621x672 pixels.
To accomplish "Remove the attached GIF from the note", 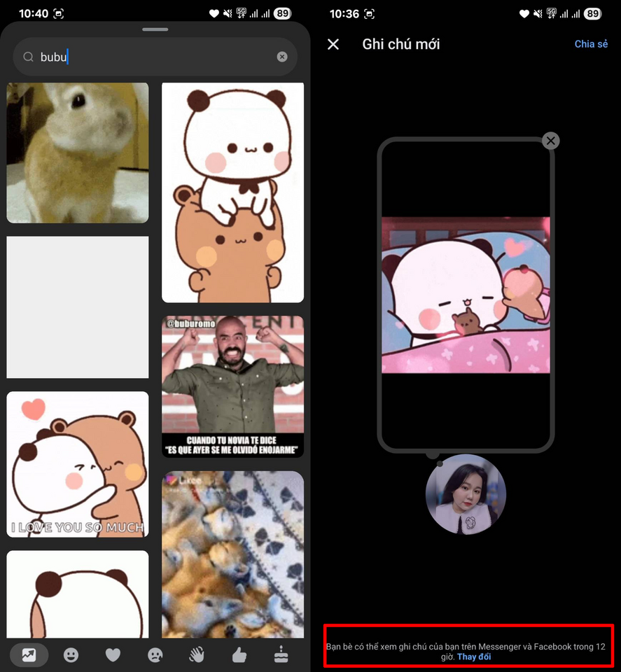I will coord(551,141).
